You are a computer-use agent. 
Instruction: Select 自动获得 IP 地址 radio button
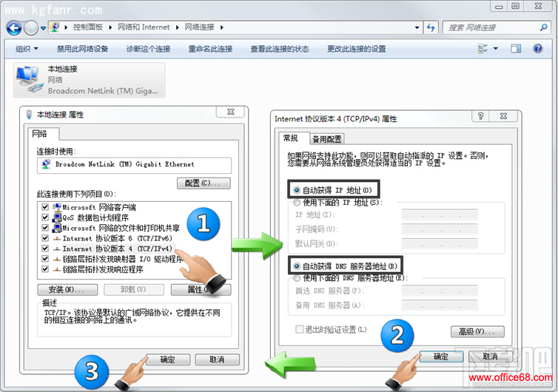[297, 190]
